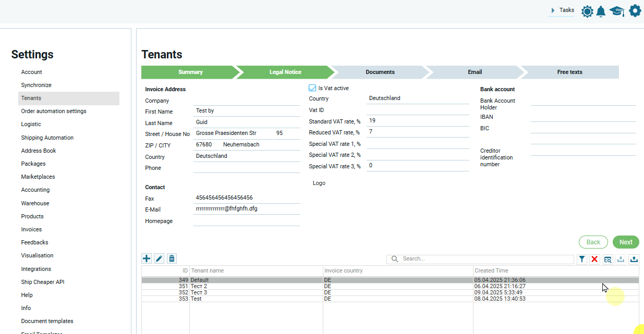Open the gear settings icon in header

635,10
